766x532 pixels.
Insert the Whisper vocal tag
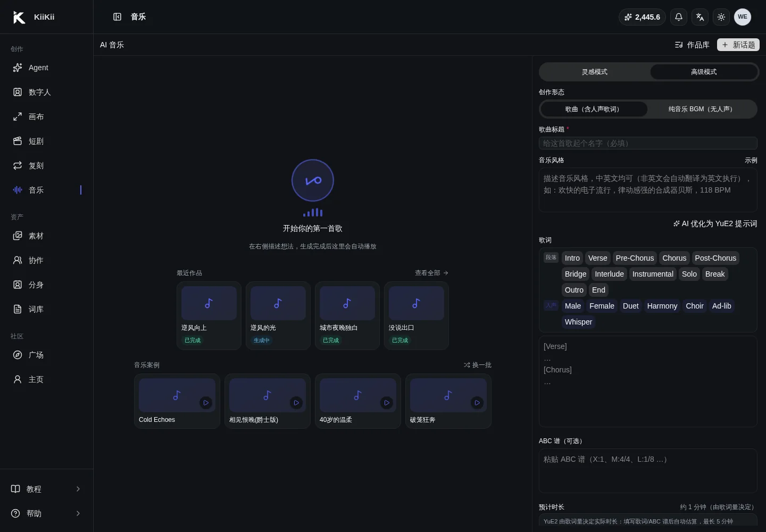pyautogui.click(x=579, y=322)
